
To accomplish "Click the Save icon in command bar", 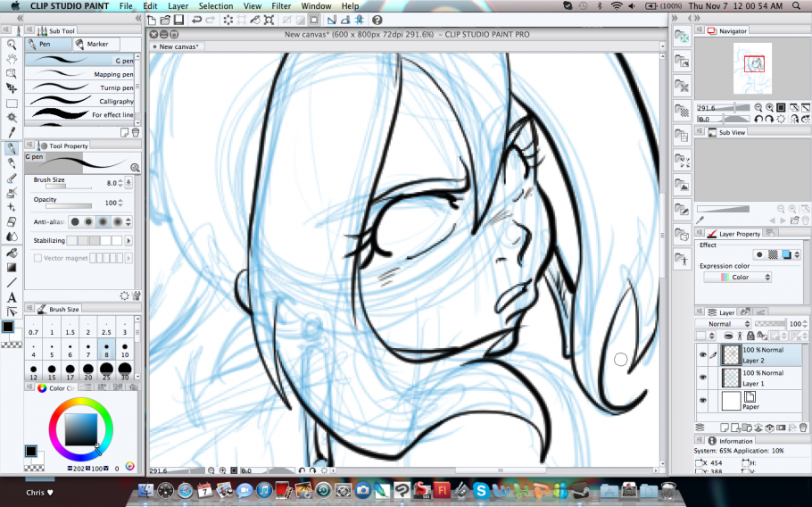I will coord(178,21).
